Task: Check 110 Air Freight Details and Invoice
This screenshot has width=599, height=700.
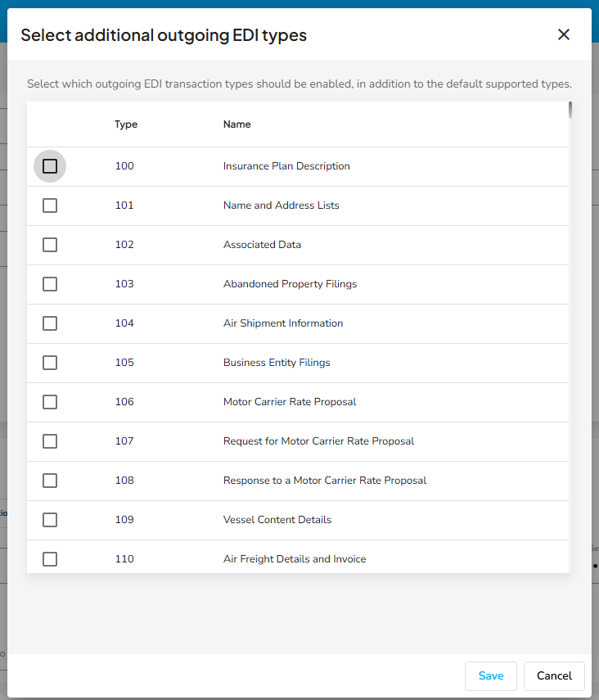Action: [50, 559]
